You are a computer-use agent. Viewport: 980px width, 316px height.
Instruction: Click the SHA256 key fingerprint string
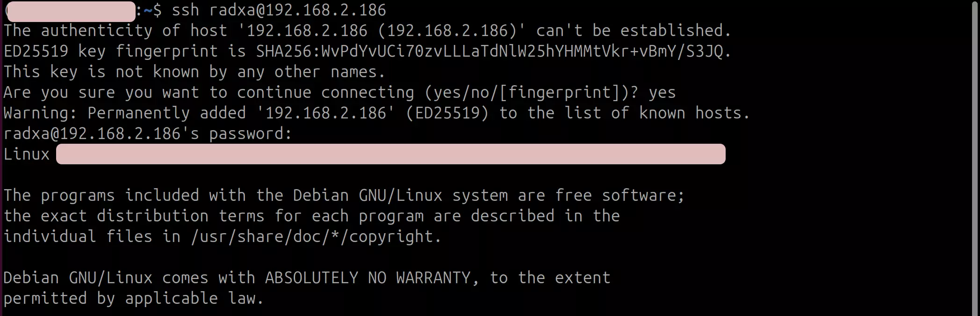(x=489, y=51)
